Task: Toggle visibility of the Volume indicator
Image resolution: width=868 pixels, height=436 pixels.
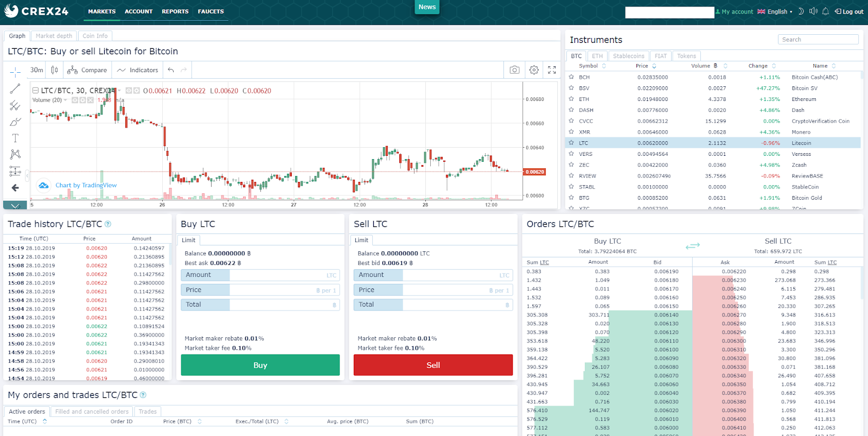Action: [75, 100]
